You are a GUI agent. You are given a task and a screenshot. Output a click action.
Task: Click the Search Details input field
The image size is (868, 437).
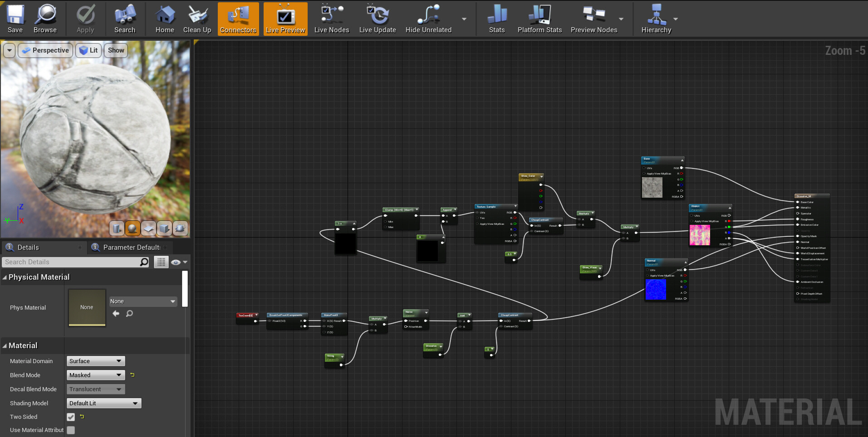point(72,262)
